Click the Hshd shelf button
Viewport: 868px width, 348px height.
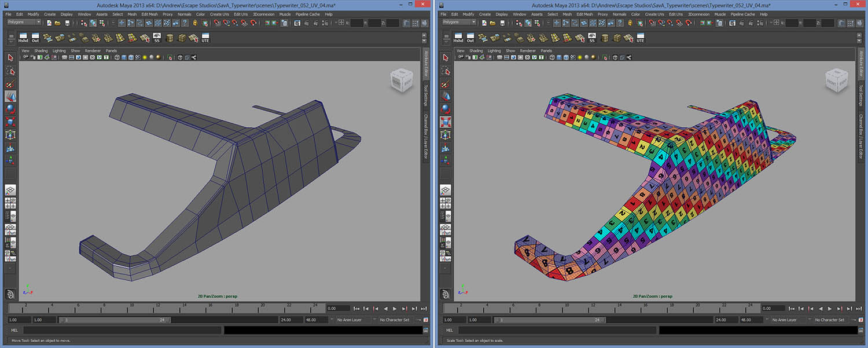pos(24,38)
